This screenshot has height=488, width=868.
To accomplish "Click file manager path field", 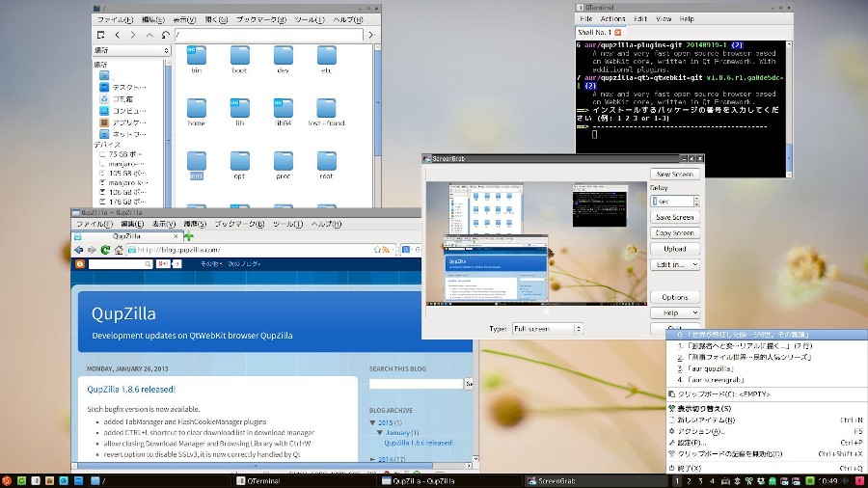I will (268, 35).
